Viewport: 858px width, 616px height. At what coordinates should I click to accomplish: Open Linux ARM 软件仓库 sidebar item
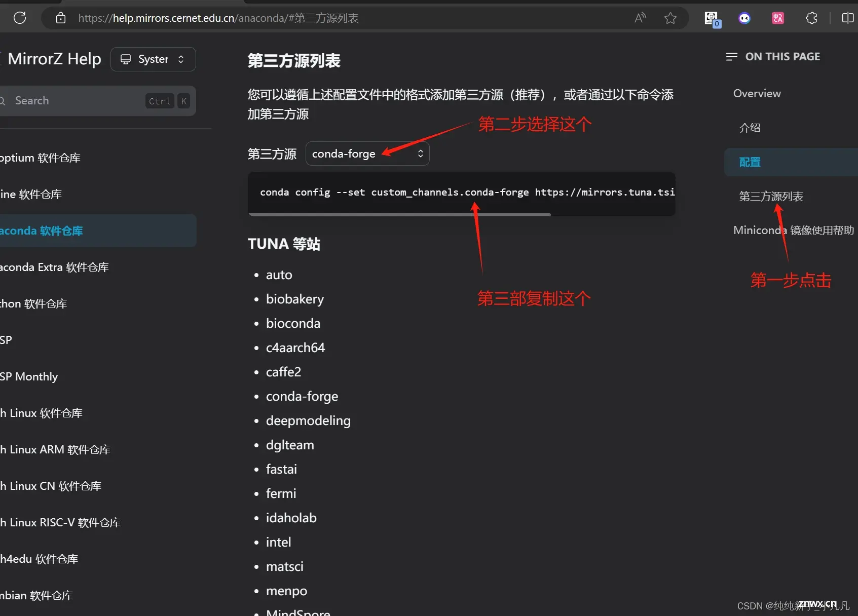tap(55, 450)
